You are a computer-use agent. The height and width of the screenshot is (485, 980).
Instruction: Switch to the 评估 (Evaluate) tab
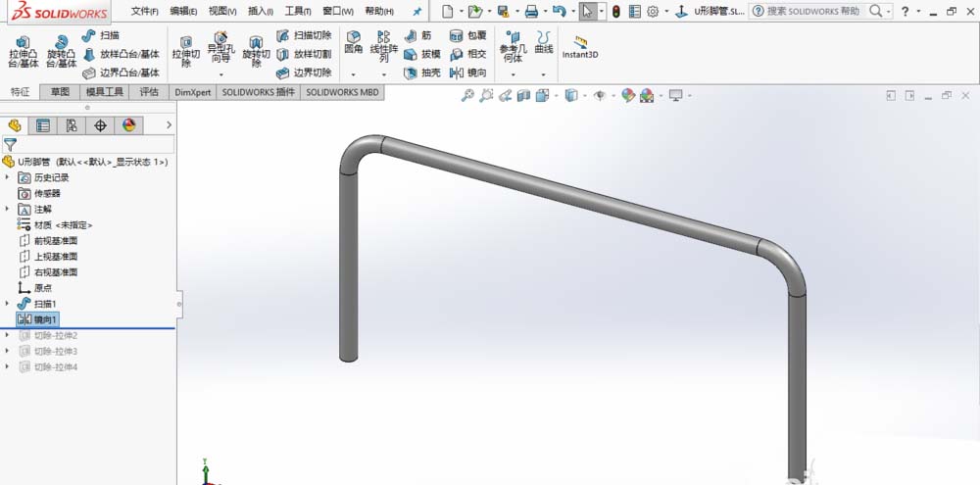tap(149, 92)
